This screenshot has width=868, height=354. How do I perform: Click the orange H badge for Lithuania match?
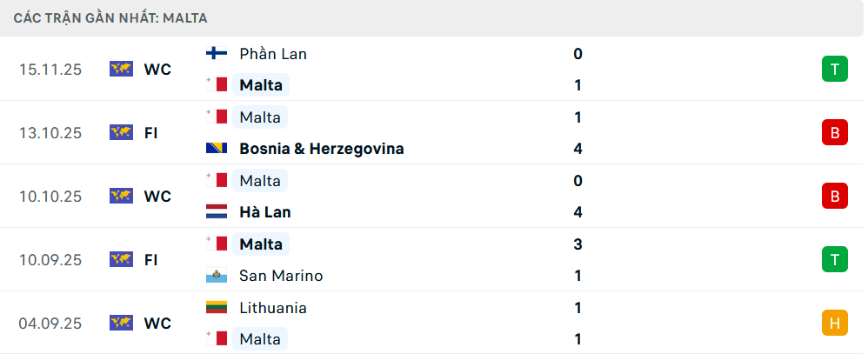tap(834, 324)
